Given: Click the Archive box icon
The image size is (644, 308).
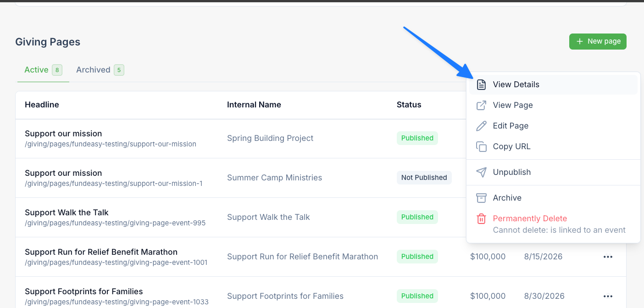Looking at the screenshot, I should pos(481,198).
